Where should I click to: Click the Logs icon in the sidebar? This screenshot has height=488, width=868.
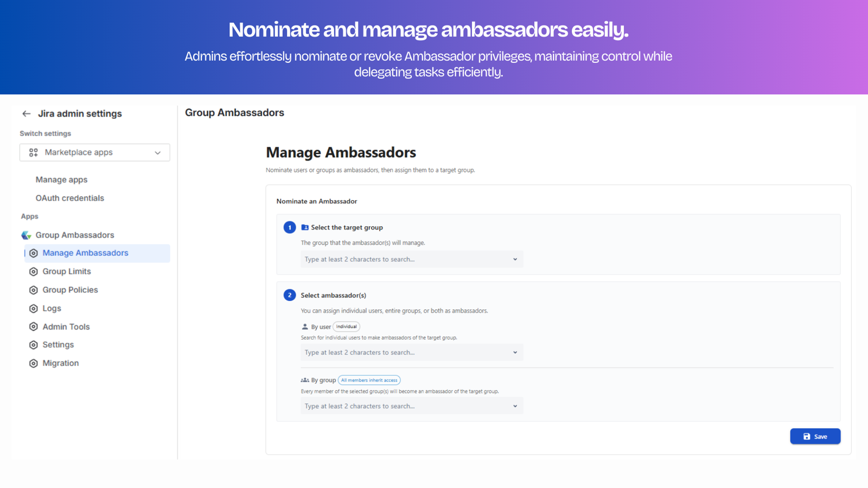coord(34,308)
